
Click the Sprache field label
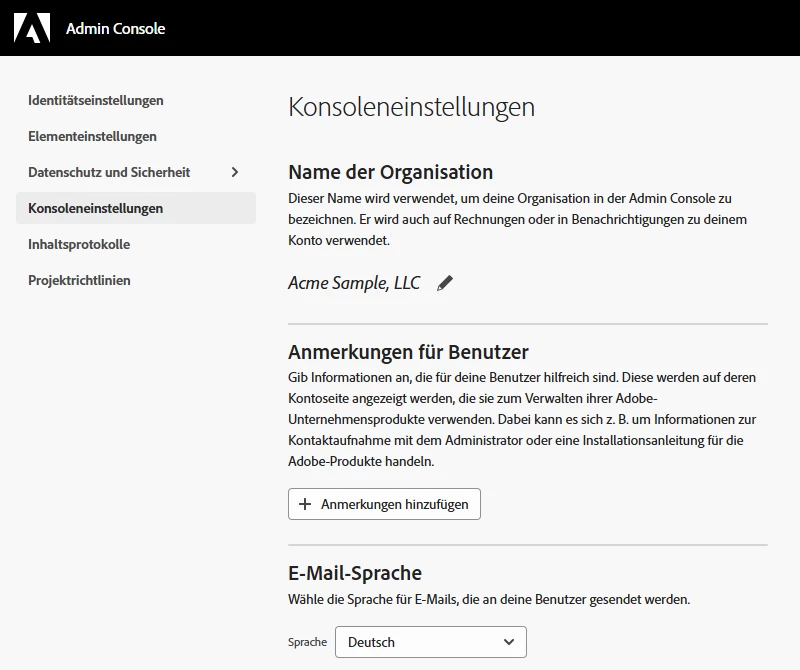307,642
